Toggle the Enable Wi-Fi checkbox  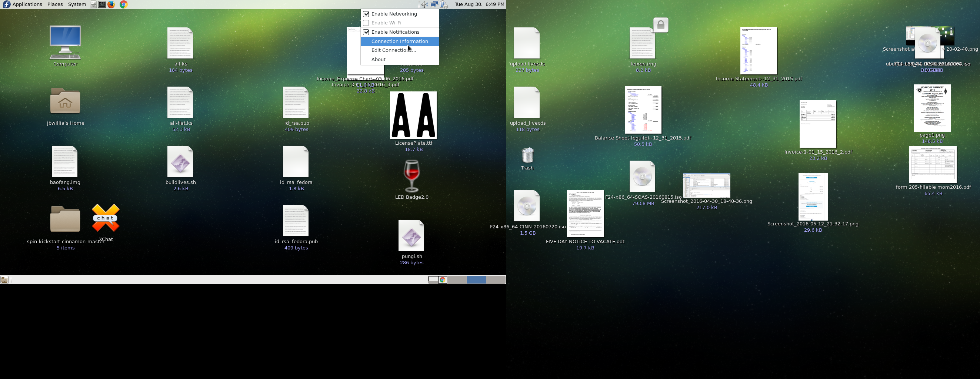[x=366, y=23]
